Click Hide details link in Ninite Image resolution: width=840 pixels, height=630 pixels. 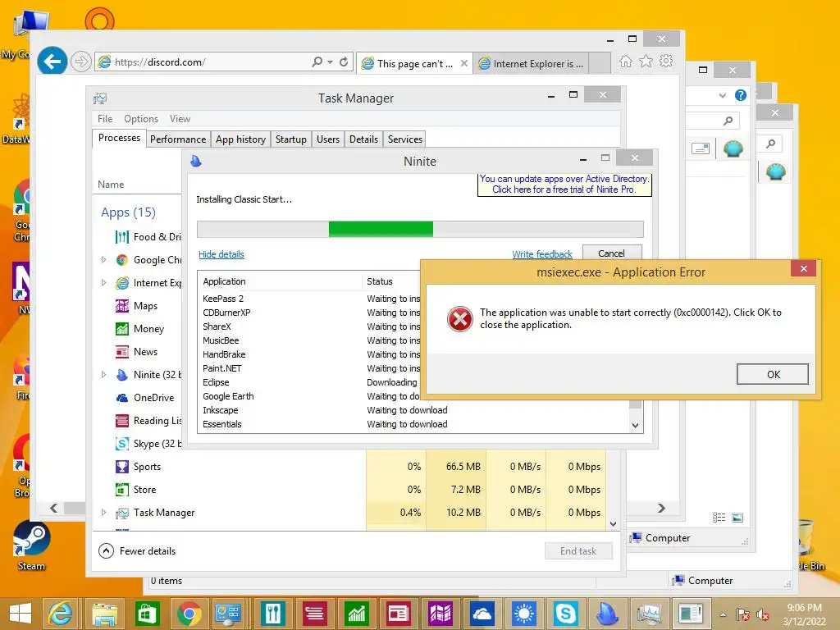(221, 254)
